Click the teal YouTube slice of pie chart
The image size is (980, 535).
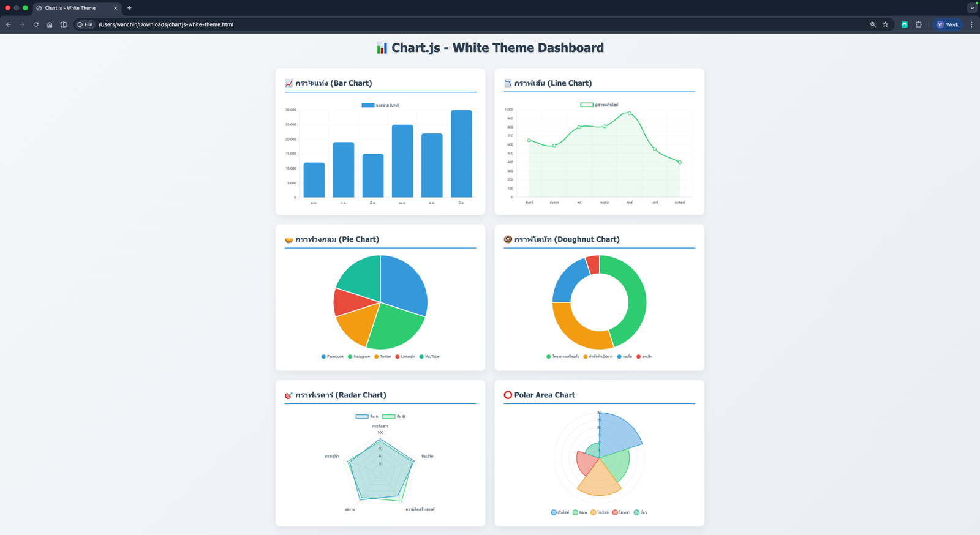coord(363,275)
